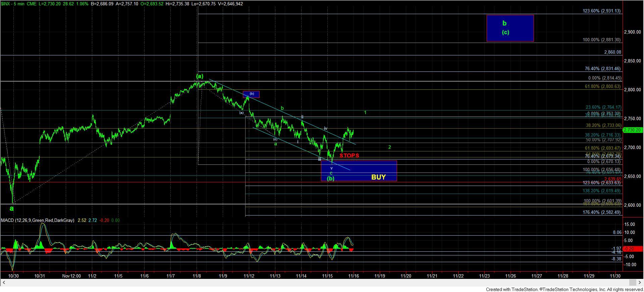The width and height of the screenshot is (644, 292).
Task: Click the MACD -8.38 level label
Action: (x=616, y=259)
